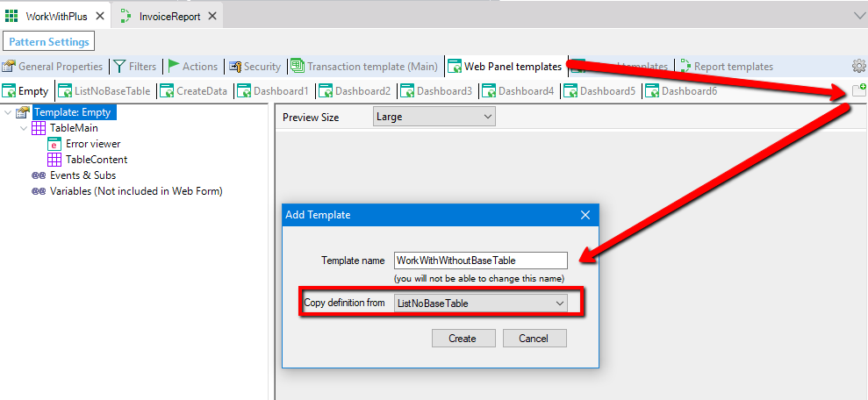Screen dimensions: 868x400
Task: Click Variables (Not included in Web Form)
Action: click(x=135, y=191)
